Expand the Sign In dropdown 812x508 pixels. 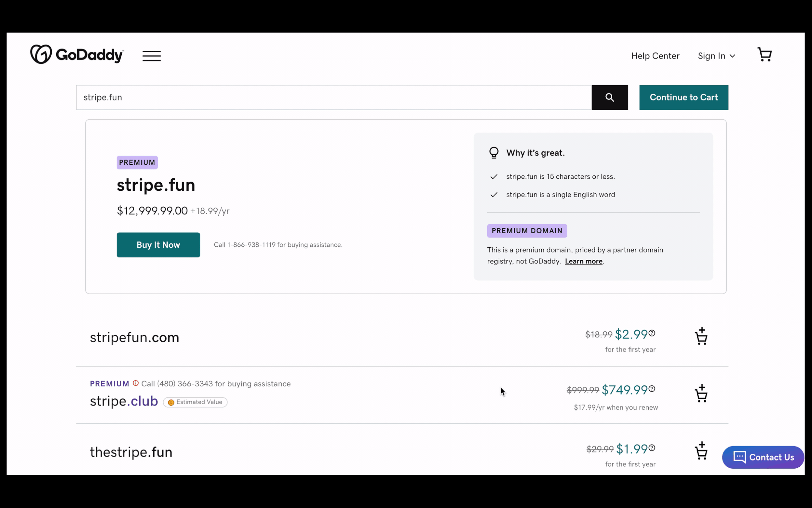[x=716, y=56]
